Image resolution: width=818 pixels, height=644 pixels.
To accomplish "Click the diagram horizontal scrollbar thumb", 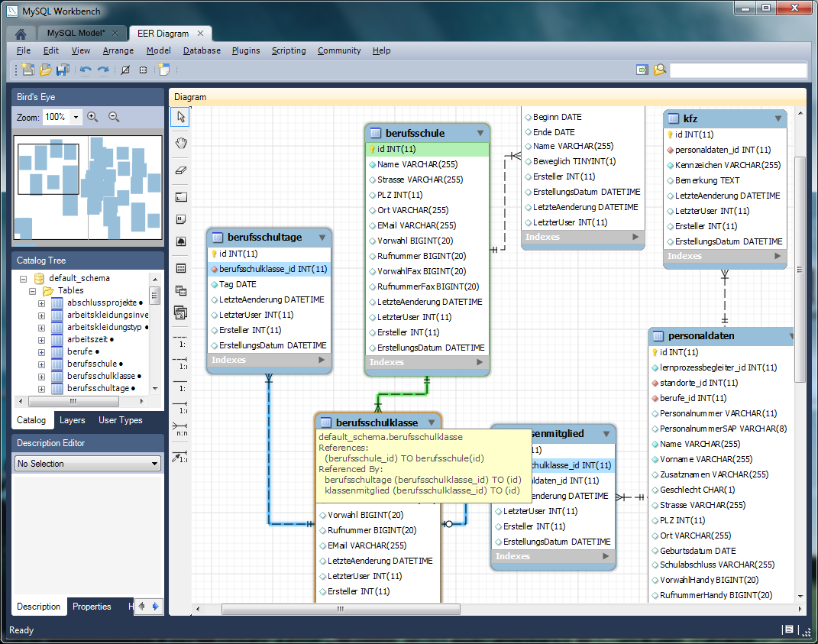I will [341, 609].
